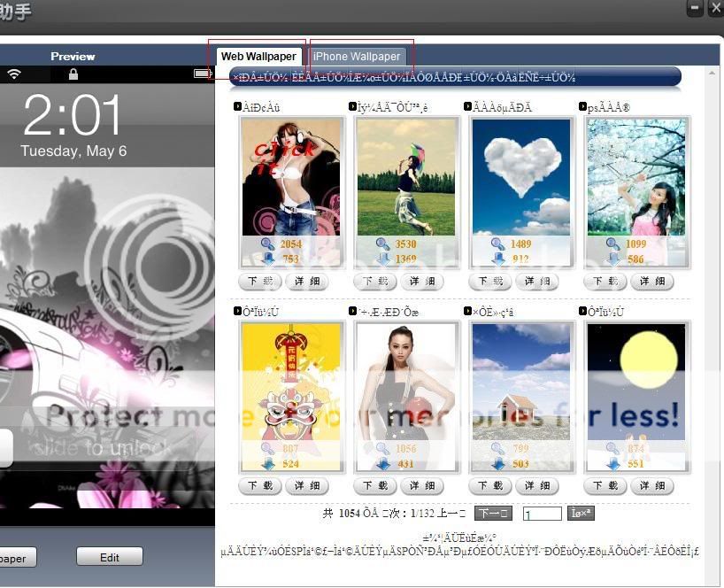724x588 pixels.
Task: Click 下载 under the lion dance wallpaper
Action: 260,486
